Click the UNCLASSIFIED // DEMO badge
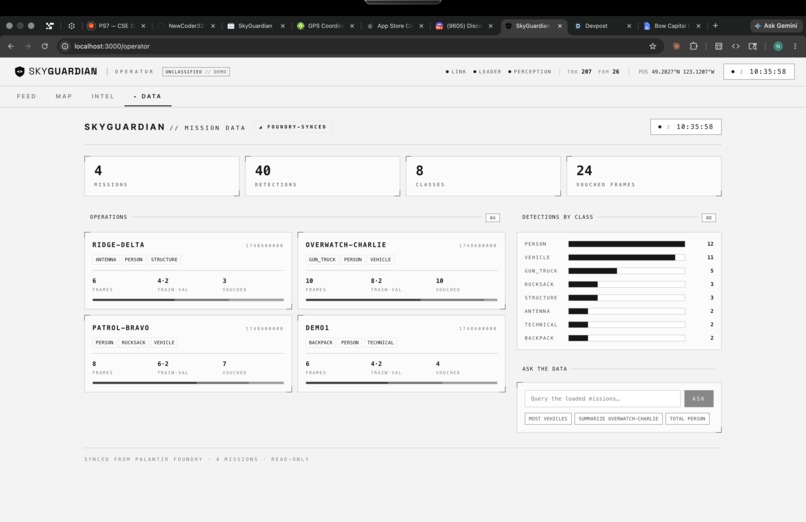The height and width of the screenshot is (522, 806). point(196,72)
